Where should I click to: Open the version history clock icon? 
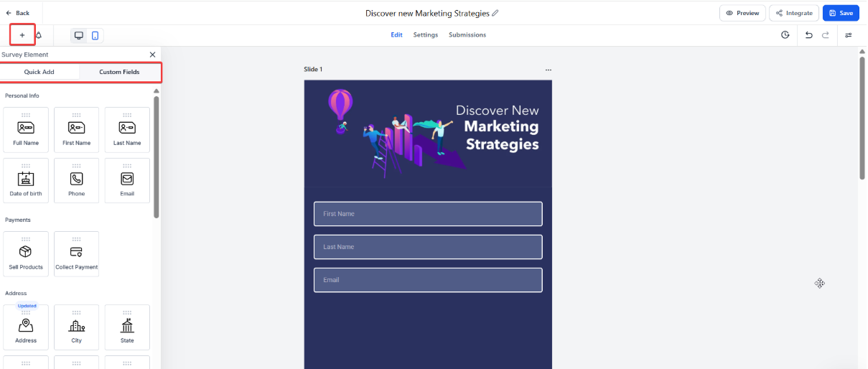785,35
